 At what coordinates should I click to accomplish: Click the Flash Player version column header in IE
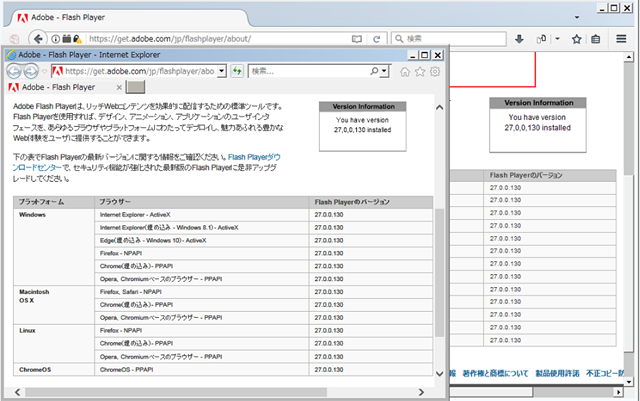point(371,202)
